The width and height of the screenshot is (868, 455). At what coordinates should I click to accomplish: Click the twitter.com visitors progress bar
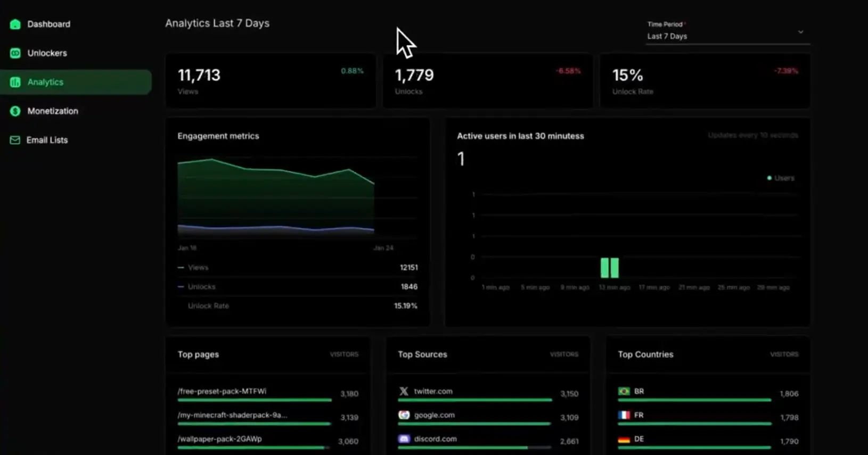(474, 400)
